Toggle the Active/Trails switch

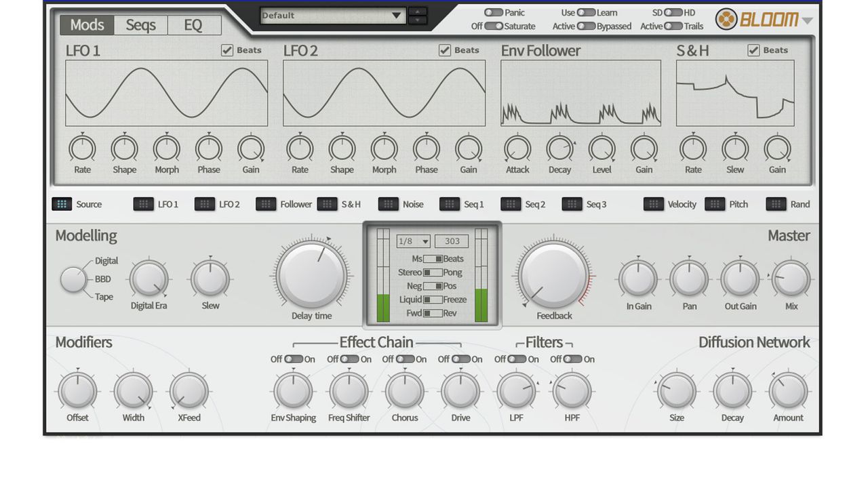tap(673, 26)
